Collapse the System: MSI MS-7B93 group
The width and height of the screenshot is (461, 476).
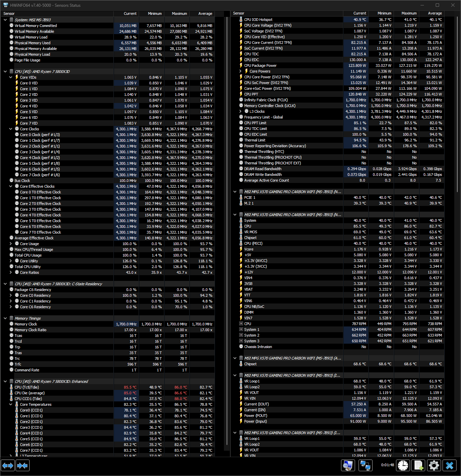[5, 20]
